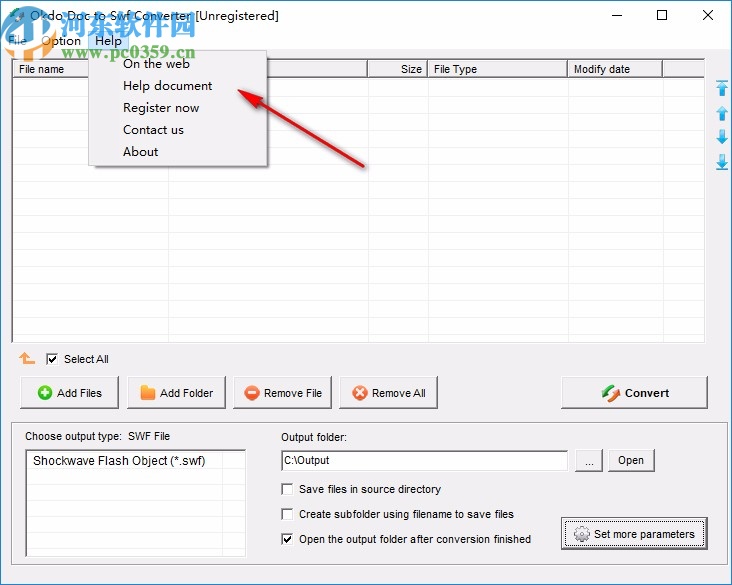This screenshot has width=732, height=585.
Task: Sort list by File name column header
Action: 50,69
